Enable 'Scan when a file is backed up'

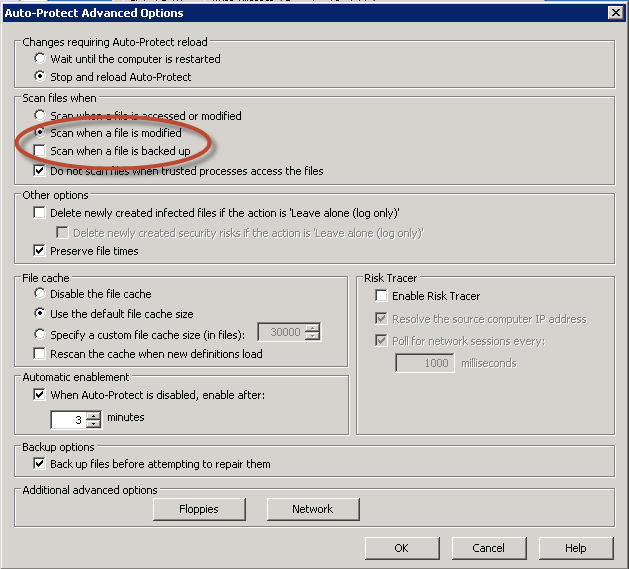(x=40, y=152)
